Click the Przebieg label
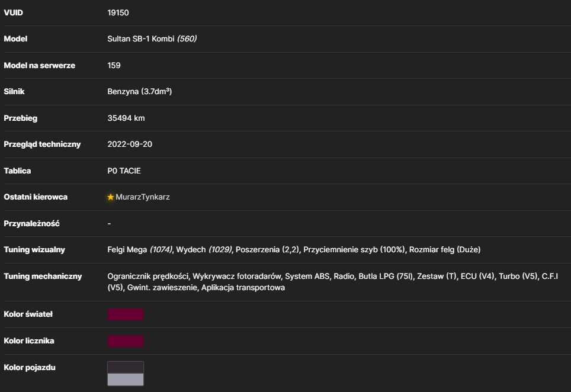 pyautogui.click(x=20, y=118)
